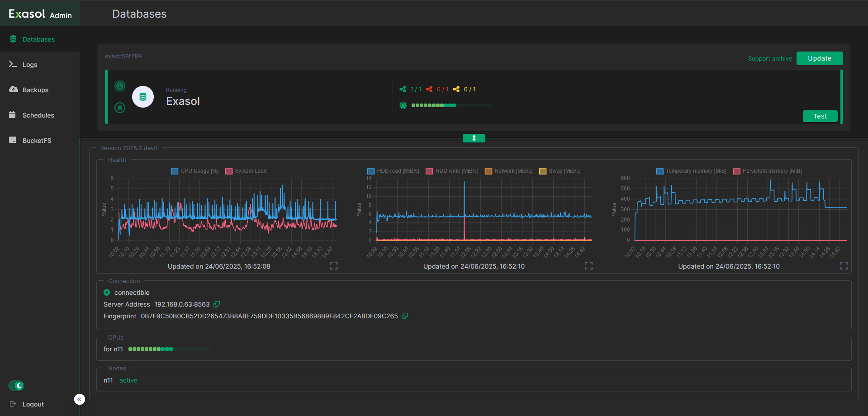
Task: Expand HDD/network chart to fullscreen
Action: click(x=588, y=266)
